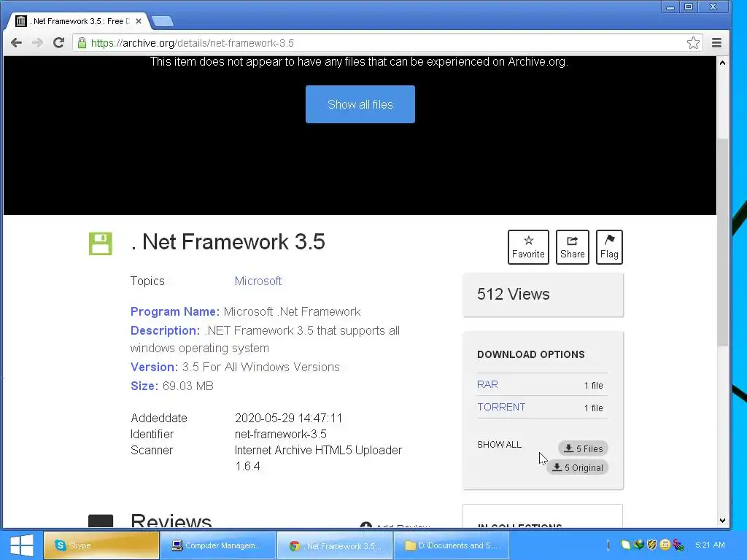This screenshot has height=560, width=747.
Task: Click the 5:21 AM taskbar clock
Action: click(710, 545)
